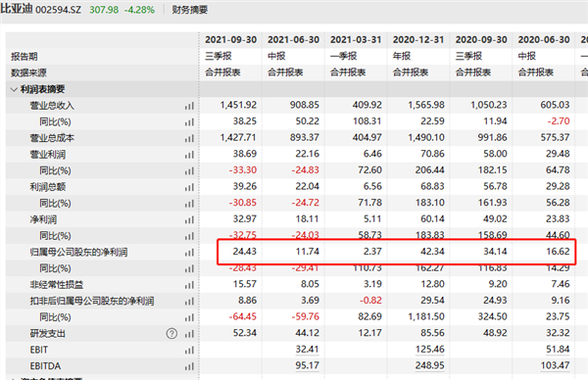This screenshot has height=380, width=588.
Task: Click 2020-06-30 column header
Action: click(x=544, y=40)
